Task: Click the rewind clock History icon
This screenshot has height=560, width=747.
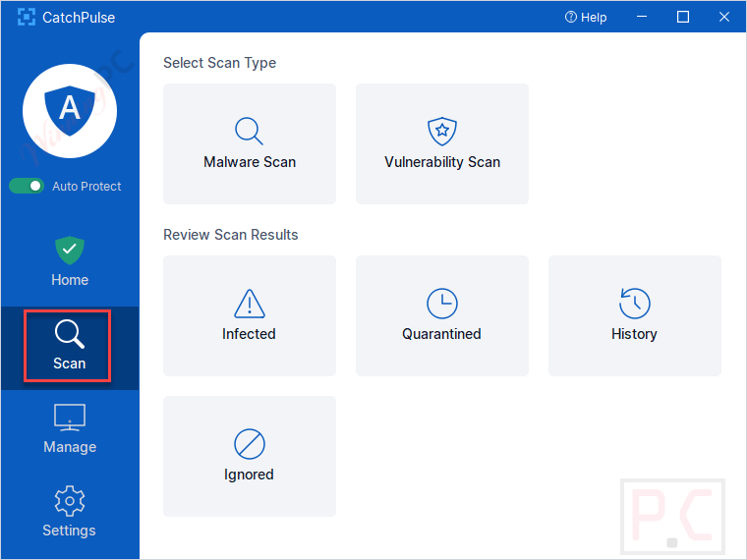Action: point(635,304)
